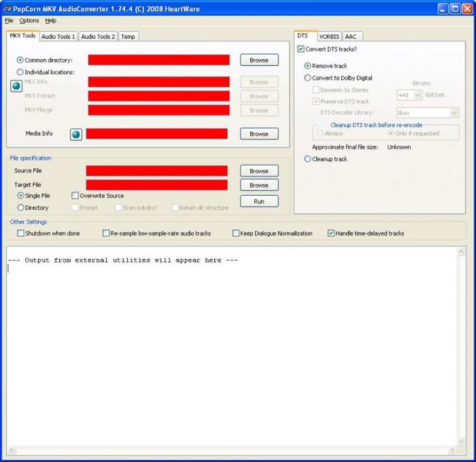Click the output area vertical scrollbar down arrow
This screenshot has height=462, width=476.
[461, 441]
